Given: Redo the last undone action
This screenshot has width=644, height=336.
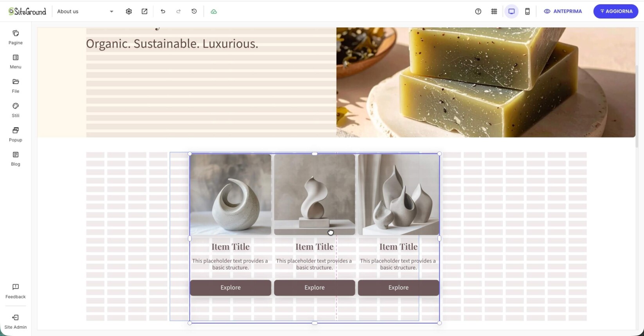Looking at the screenshot, I should tap(178, 11).
